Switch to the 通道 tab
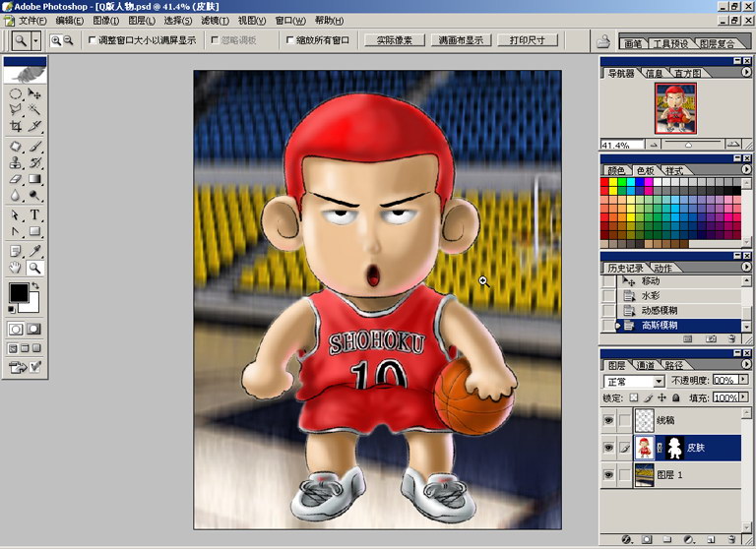The image size is (756, 549). [645, 365]
